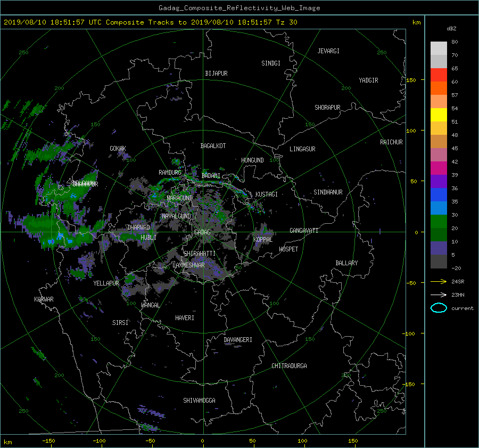This screenshot has height=448, width=479.
Task: Select the green 20 dBZ color swatch
Action: click(x=439, y=221)
